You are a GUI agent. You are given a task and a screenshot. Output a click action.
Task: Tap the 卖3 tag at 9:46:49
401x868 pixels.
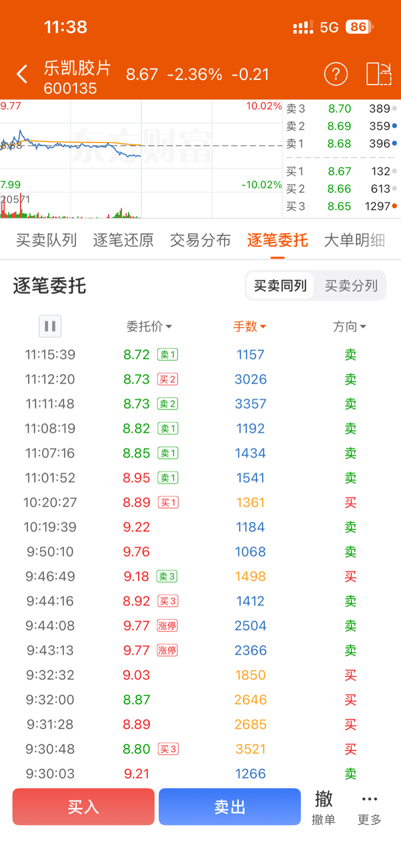pos(168,576)
